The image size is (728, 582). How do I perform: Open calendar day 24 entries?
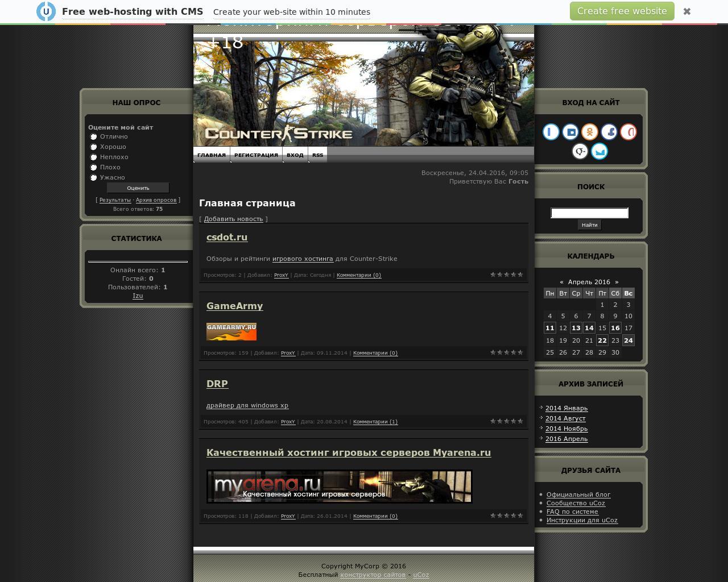(628, 340)
